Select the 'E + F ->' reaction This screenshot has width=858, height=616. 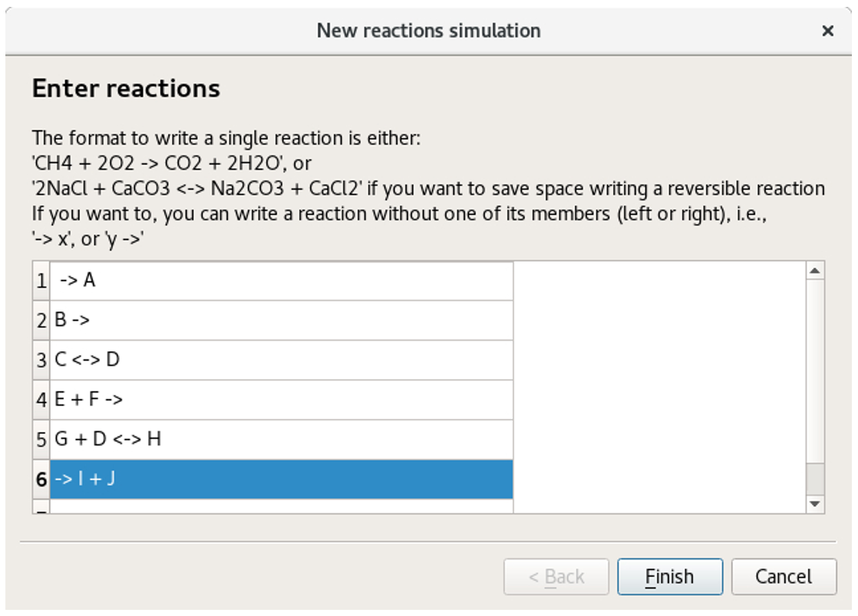click(x=230, y=399)
